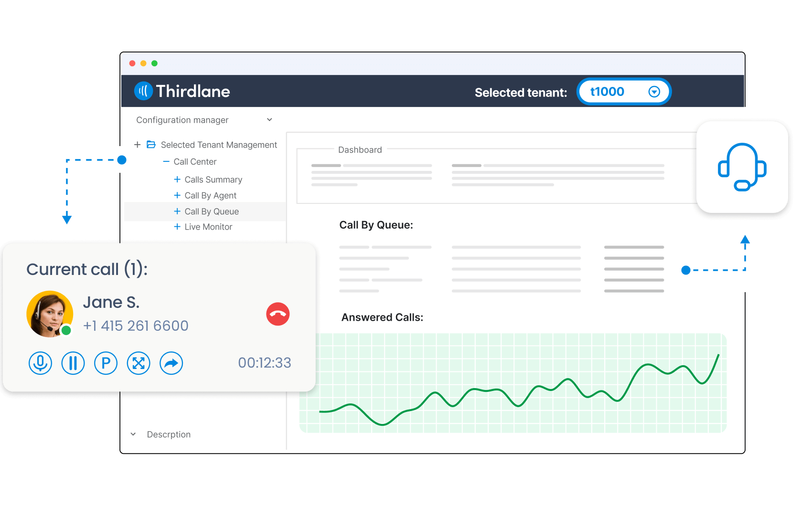The width and height of the screenshot is (812, 506).
Task: Open Live Monitor item
Action: click(x=208, y=227)
